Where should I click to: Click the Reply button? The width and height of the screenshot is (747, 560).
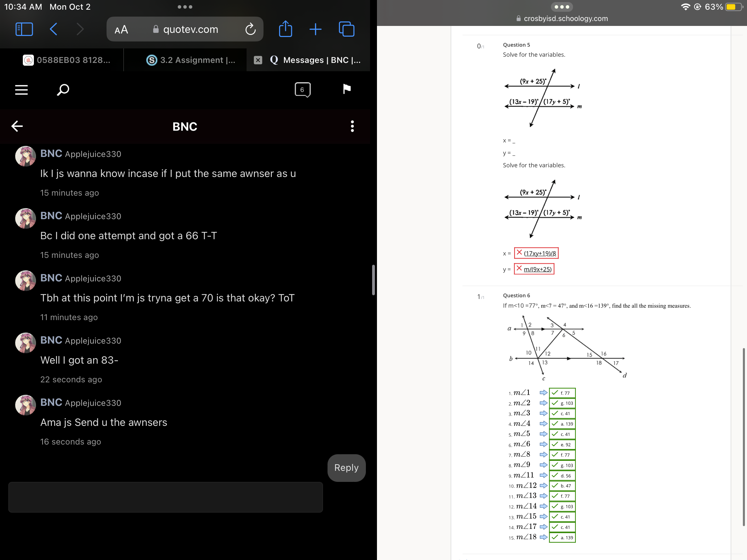tap(347, 468)
